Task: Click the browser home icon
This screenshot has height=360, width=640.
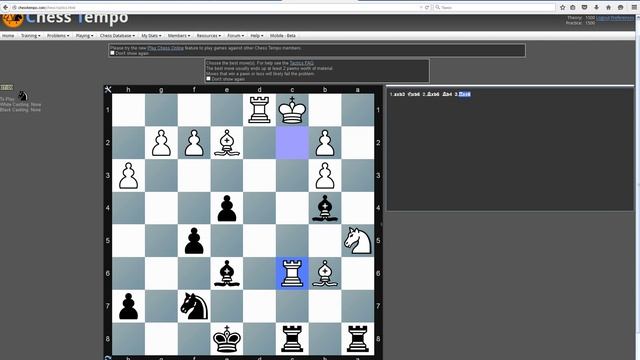Action: pyautogui.click(x=608, y=7)
